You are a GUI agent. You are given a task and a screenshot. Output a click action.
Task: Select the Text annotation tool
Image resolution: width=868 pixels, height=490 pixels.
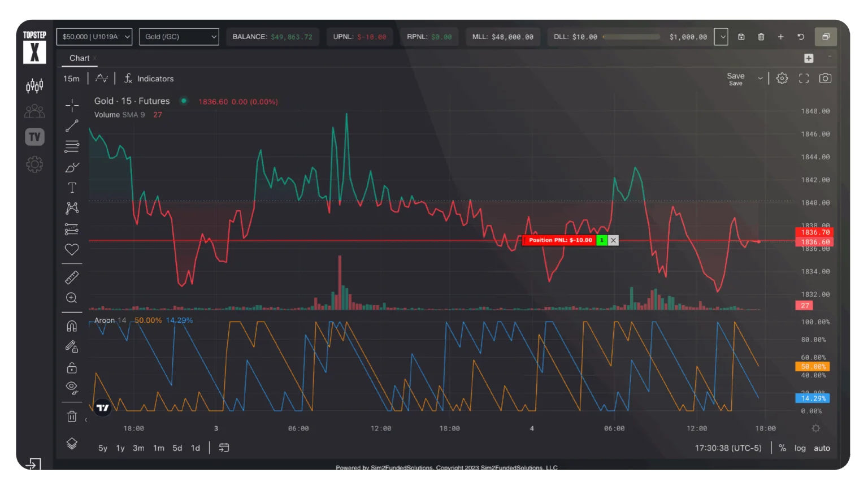click(x=72, y=188)
